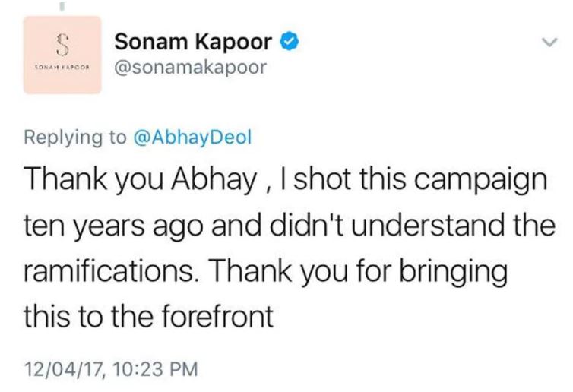The image size is (573, 392).
Task: Click the @sonamakapoor handle
Action: (189, 68)
